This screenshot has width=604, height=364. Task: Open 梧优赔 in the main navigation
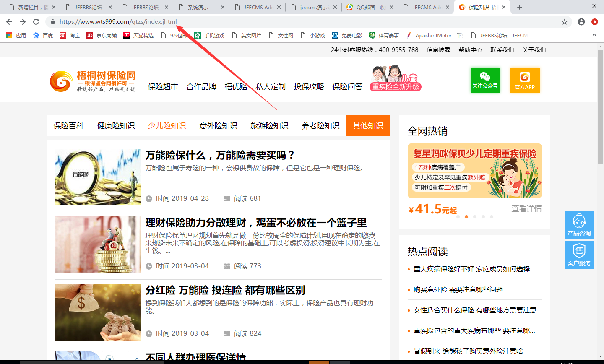[236, 87]
